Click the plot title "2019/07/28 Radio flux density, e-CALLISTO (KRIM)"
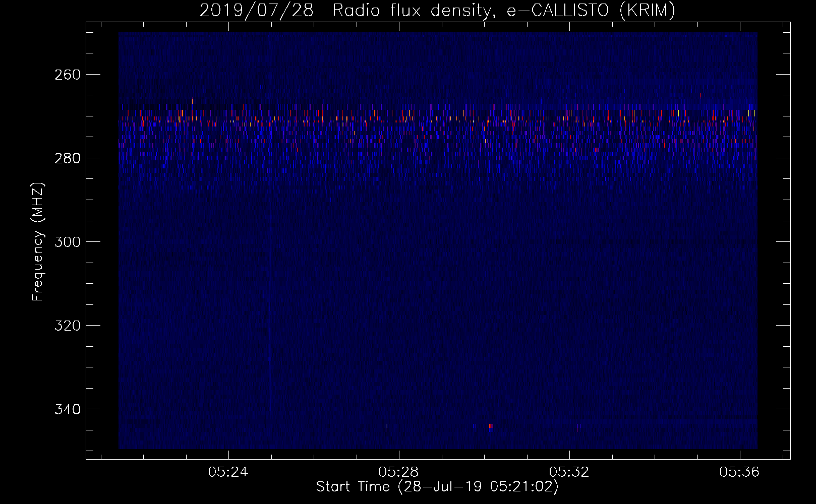The width and height of the screenshot is (816, 504). 437,11
